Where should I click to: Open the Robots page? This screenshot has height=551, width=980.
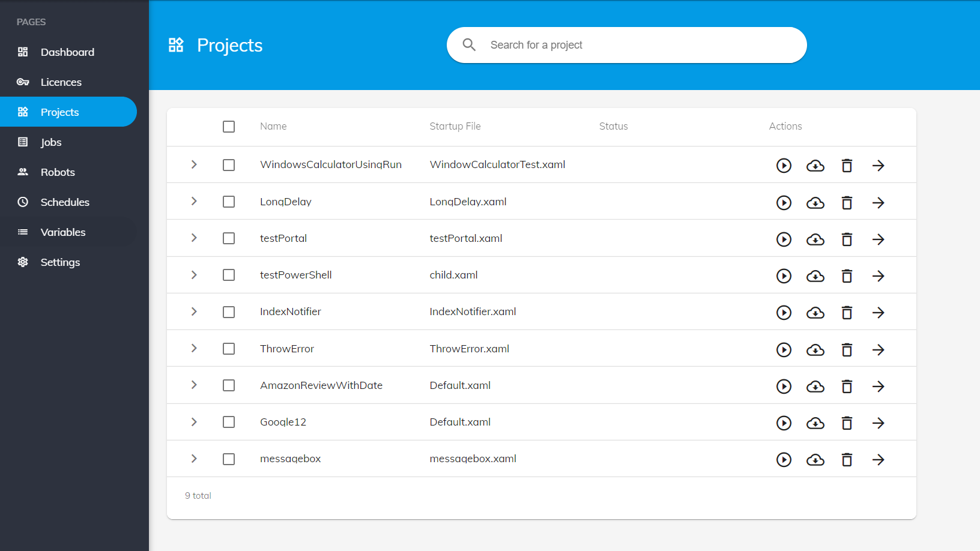click(68, 172)
